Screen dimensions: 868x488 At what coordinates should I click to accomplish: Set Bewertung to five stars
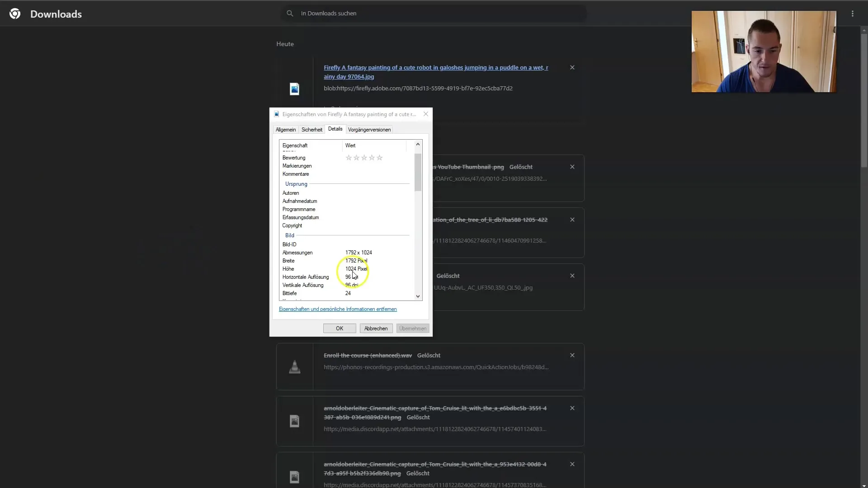379,158
